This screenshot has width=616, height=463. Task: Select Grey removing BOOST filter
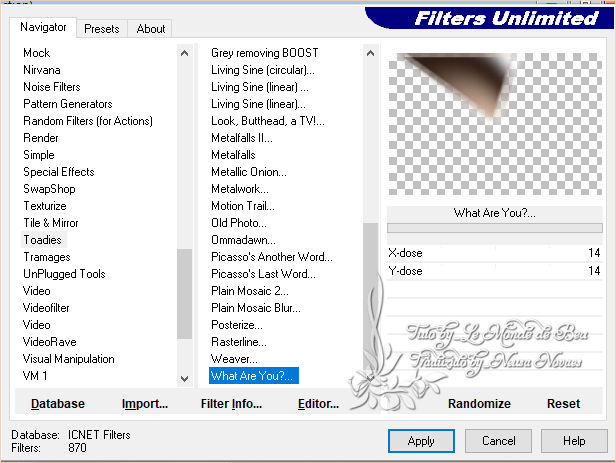click(264, 53)
